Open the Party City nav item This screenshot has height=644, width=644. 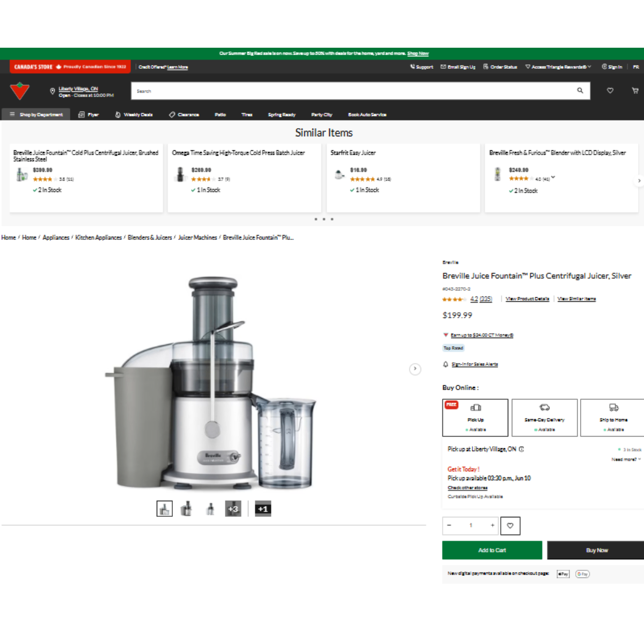tap(321, 115)
